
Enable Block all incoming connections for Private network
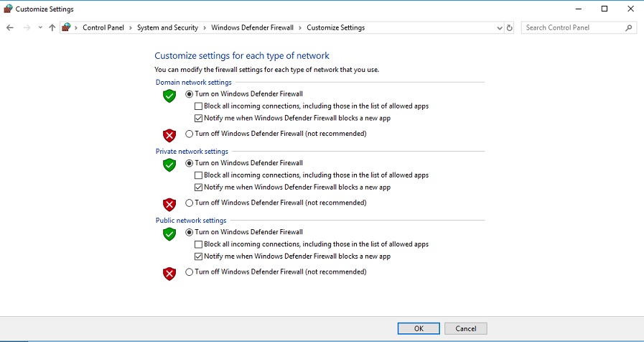198,175
